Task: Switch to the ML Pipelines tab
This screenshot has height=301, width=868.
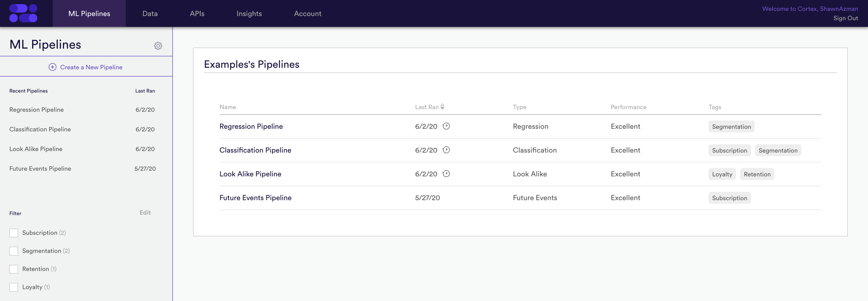Action: click(x=89, y=13)
